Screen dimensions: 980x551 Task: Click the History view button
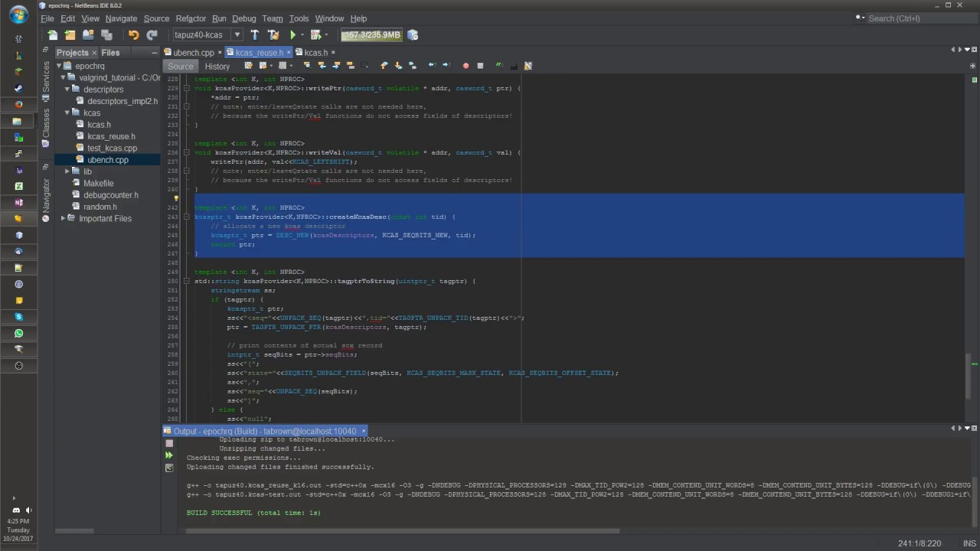click(x=217, y=67)
